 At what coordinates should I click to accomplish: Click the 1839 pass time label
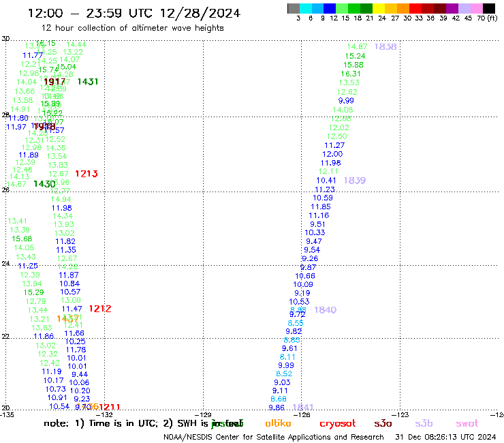point(355,181)
